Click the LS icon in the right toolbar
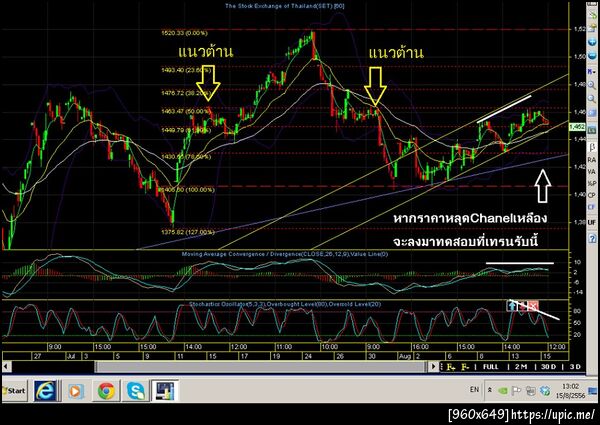Image resolution: width=600 pixels, height=425 pixels. (592, 130)
